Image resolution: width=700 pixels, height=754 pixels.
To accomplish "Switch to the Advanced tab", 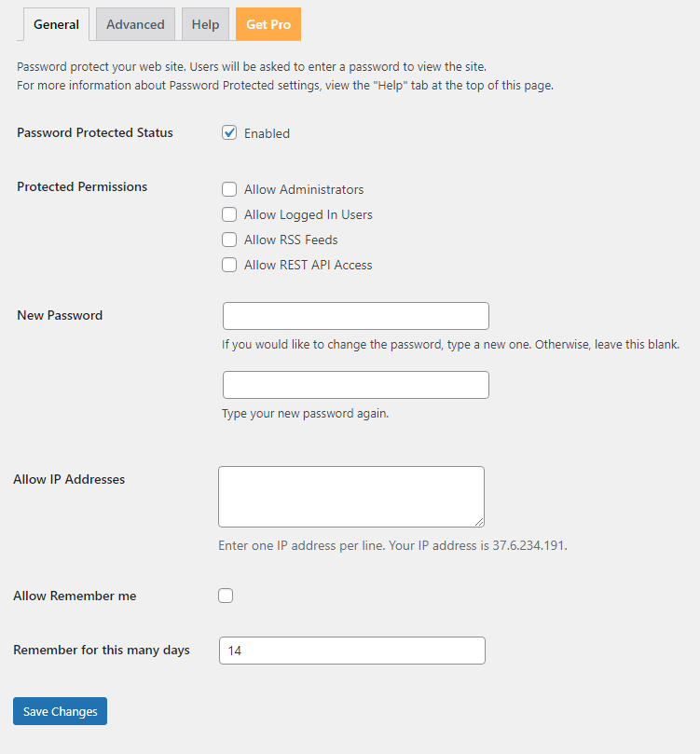I will pyautogui.click(x=135, y=24).
